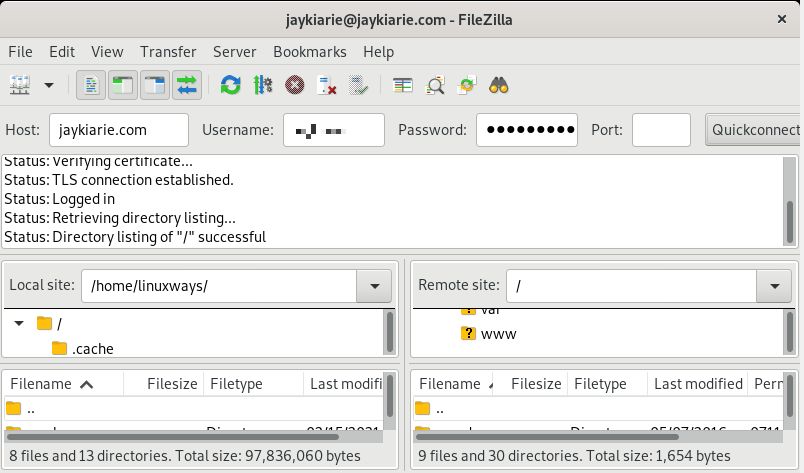Click the Port input field
This screenshot has width=804, height=473.
[661, 130]
